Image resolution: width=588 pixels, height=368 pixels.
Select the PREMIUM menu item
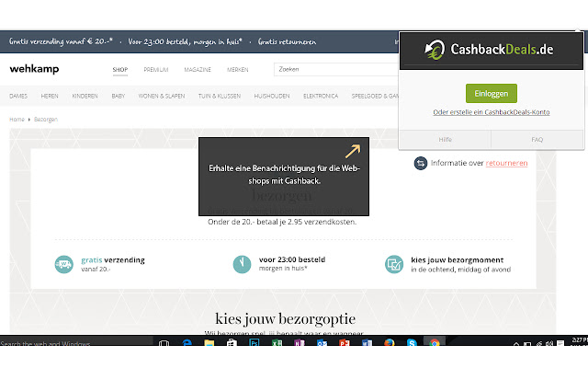click(156, 70)
